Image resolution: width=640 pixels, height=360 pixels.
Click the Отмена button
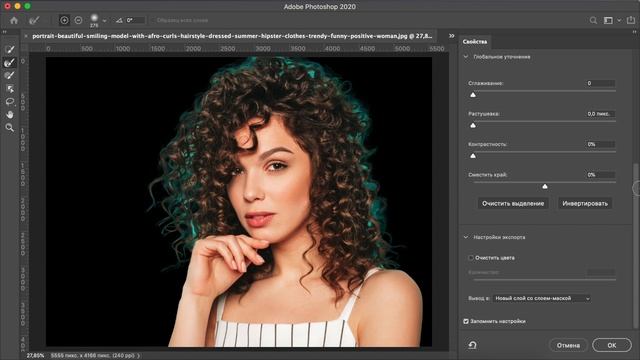568,345
